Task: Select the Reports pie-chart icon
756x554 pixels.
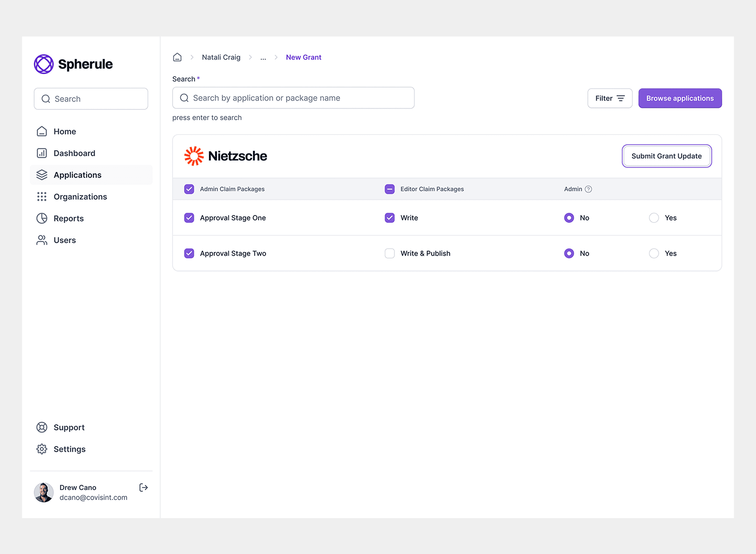Action: click(42, 218)
